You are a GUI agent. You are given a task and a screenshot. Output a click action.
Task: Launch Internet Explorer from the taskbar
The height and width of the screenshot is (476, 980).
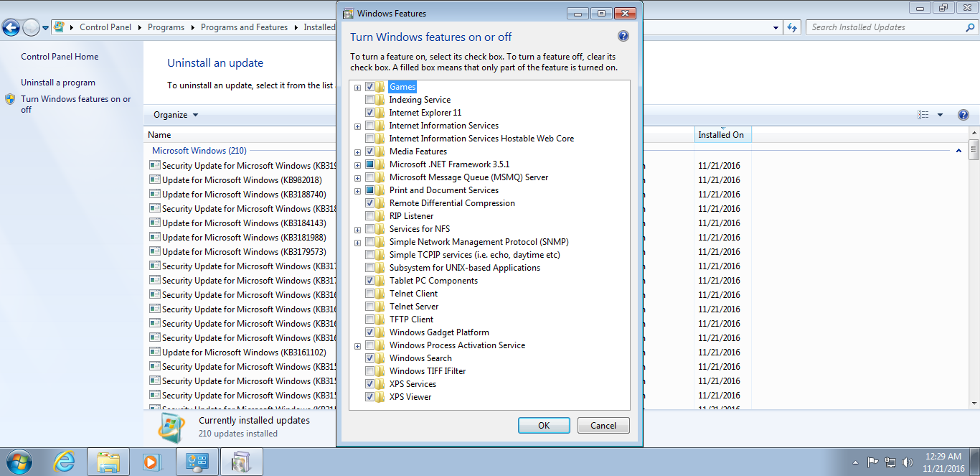point(65,462)
